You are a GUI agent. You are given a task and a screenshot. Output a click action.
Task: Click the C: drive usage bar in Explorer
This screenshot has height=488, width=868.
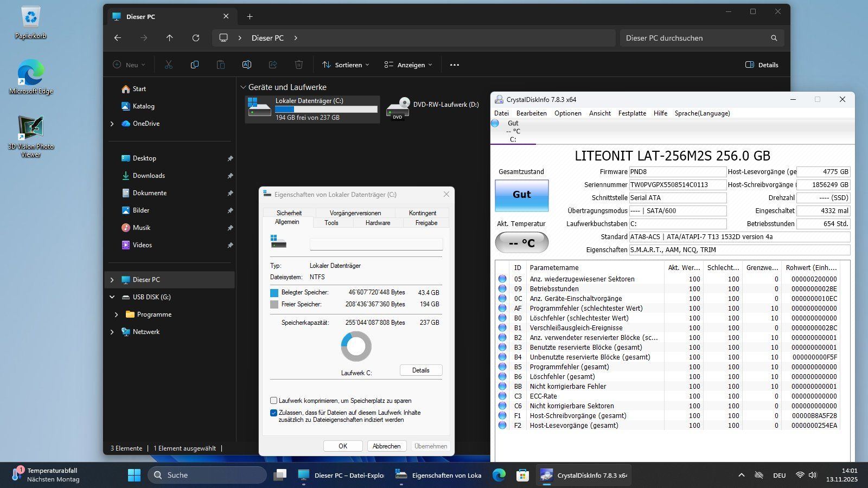coord(326,109)
